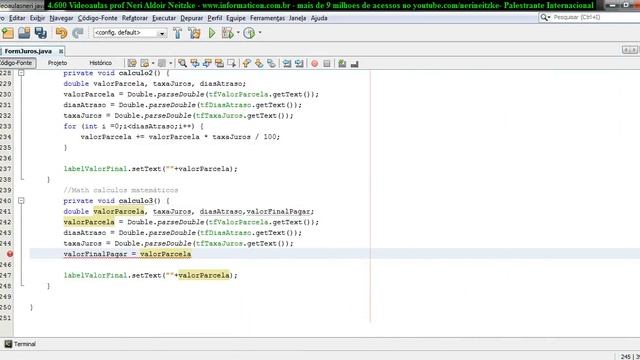
Task: Open the search options magnifier dropdown
Action: coord(545,17)
